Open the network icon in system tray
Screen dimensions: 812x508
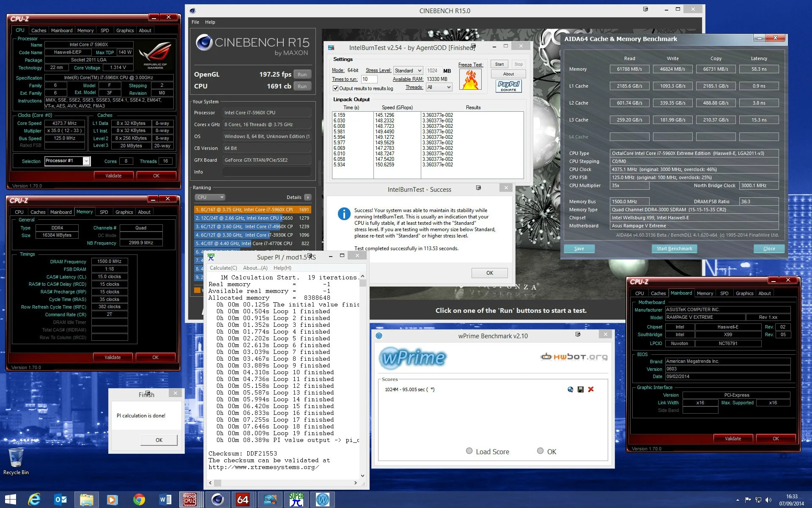click(x=758, y=500)
